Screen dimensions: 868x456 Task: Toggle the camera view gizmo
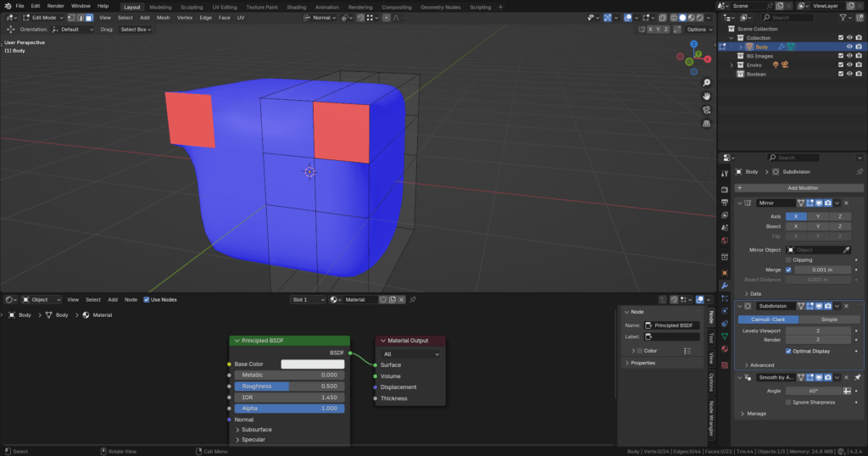(x=706, y=109)
